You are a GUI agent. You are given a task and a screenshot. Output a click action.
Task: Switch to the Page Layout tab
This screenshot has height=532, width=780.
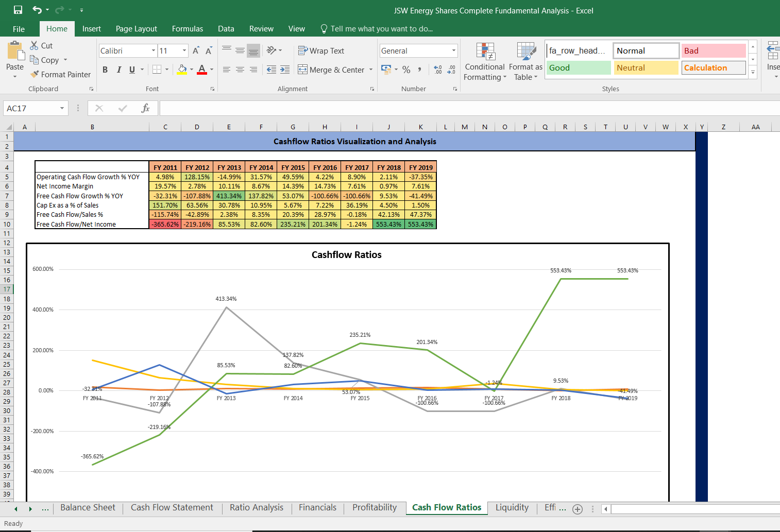(137, 29)
